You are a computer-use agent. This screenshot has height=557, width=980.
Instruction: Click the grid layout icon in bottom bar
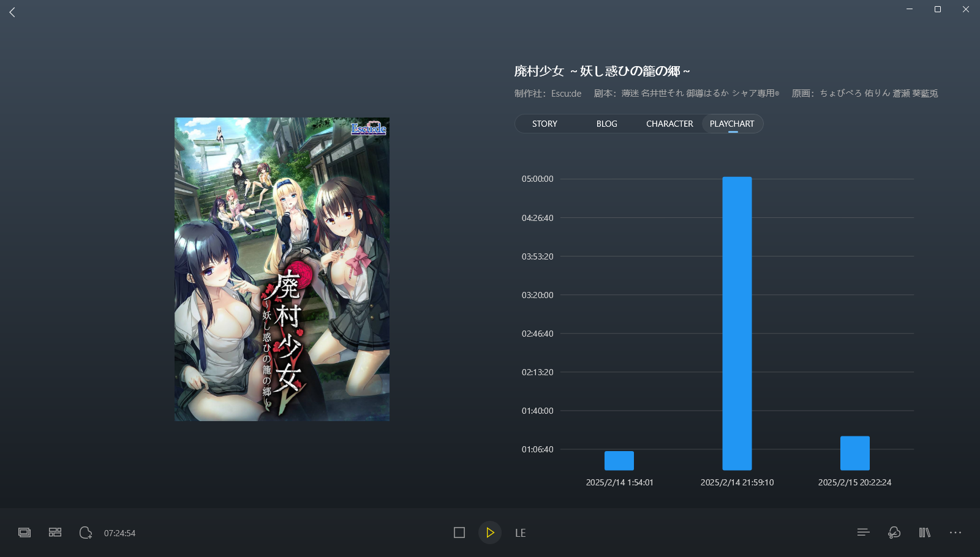55,533
